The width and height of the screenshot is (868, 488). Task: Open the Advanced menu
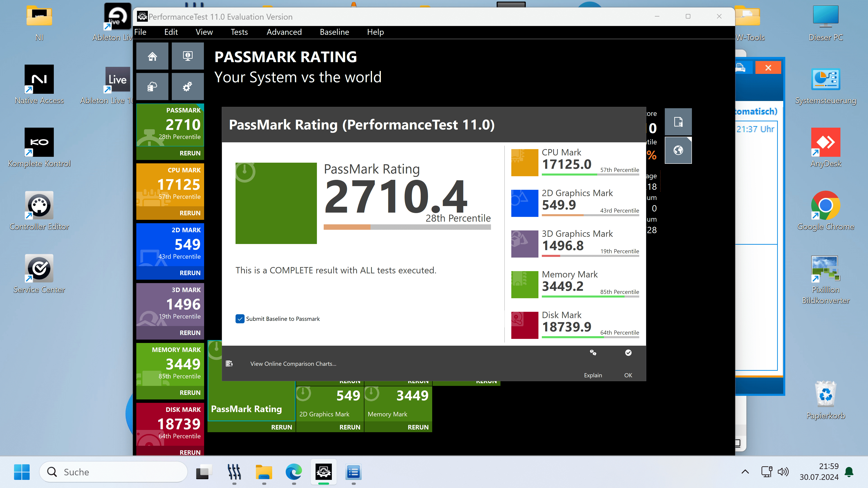click(x=284, y=32)
